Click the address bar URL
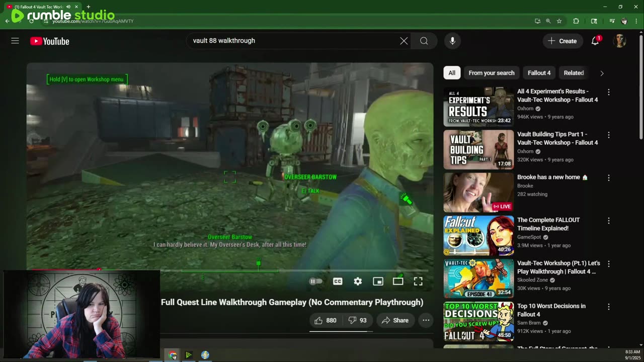This screenshot has width=644, height=362. click(x=93, y=21)
